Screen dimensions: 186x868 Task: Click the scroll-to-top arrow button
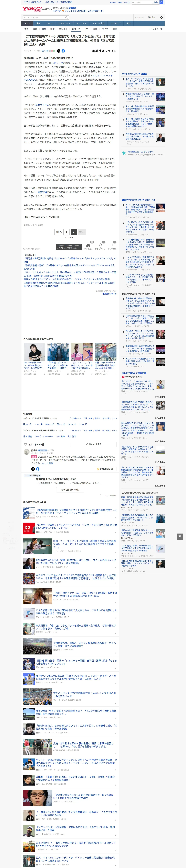tap(180, 536)
